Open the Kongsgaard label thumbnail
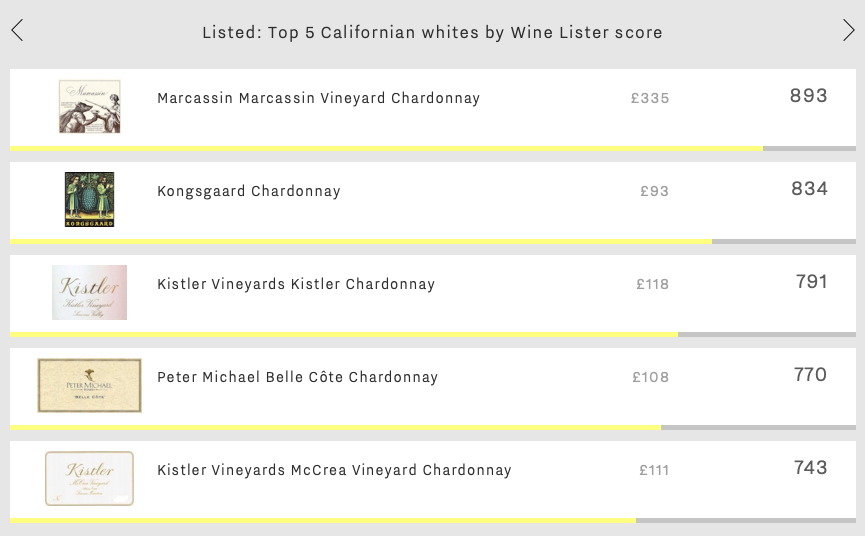Image resolution: width=865 pixels, height=536 pixels. click(x=89, y=200)
